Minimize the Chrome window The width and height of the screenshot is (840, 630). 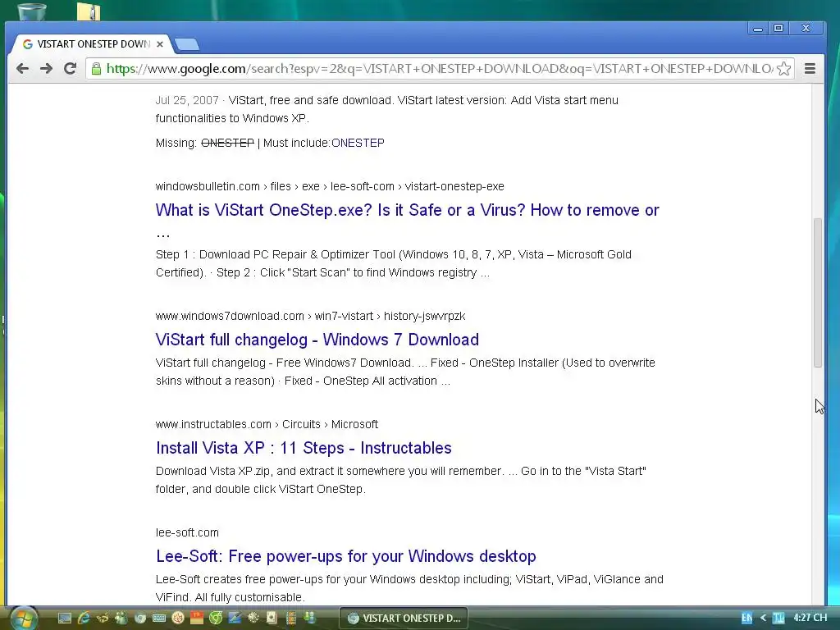click(757, 28)
